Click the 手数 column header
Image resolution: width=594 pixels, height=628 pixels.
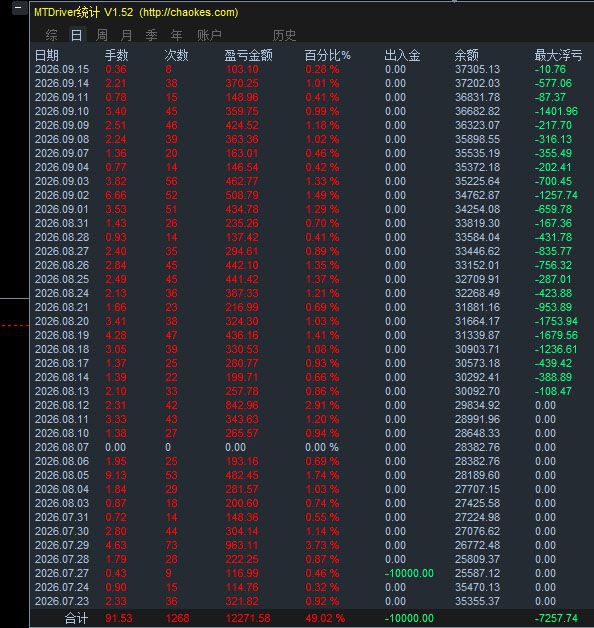[117, 55]
